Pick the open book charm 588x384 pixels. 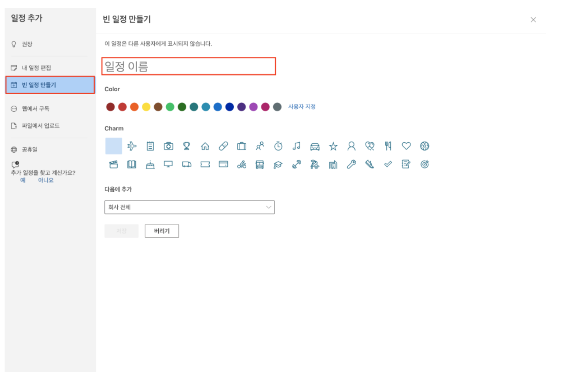[132, 165]
